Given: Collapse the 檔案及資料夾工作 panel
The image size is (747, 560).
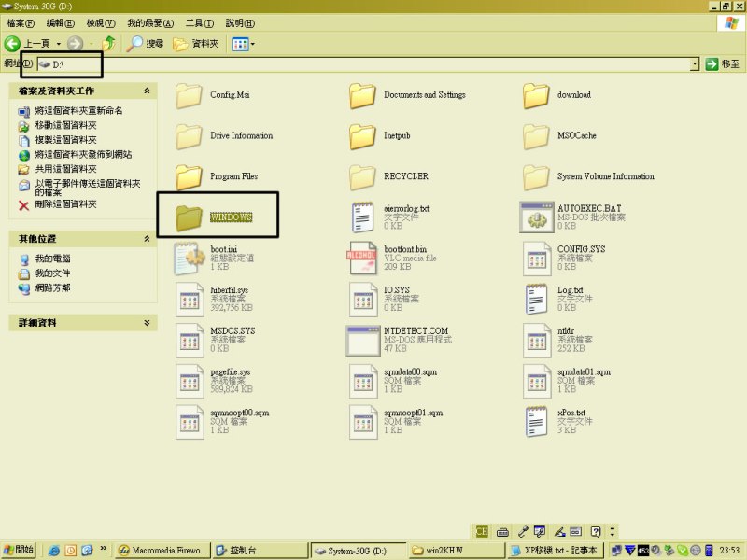Looking at the screenshot, I should pyautogui.click(x=147, y=91).
